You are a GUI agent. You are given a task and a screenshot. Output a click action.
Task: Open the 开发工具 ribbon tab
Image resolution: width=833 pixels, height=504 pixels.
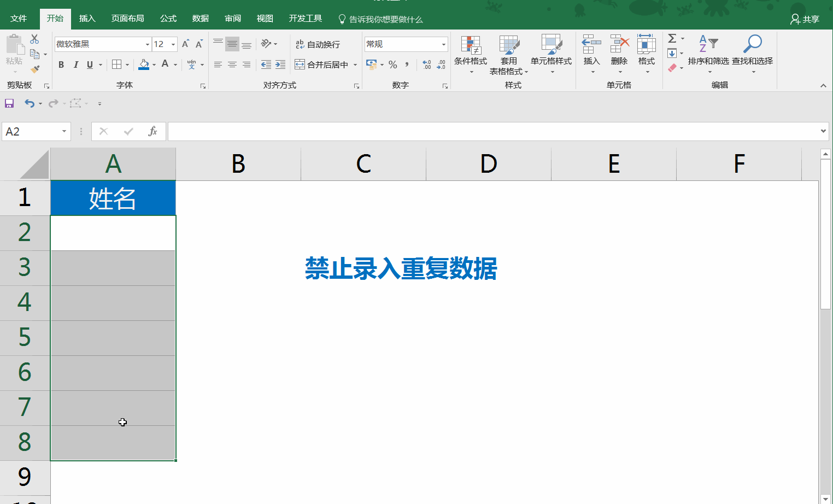click(304, 18)
